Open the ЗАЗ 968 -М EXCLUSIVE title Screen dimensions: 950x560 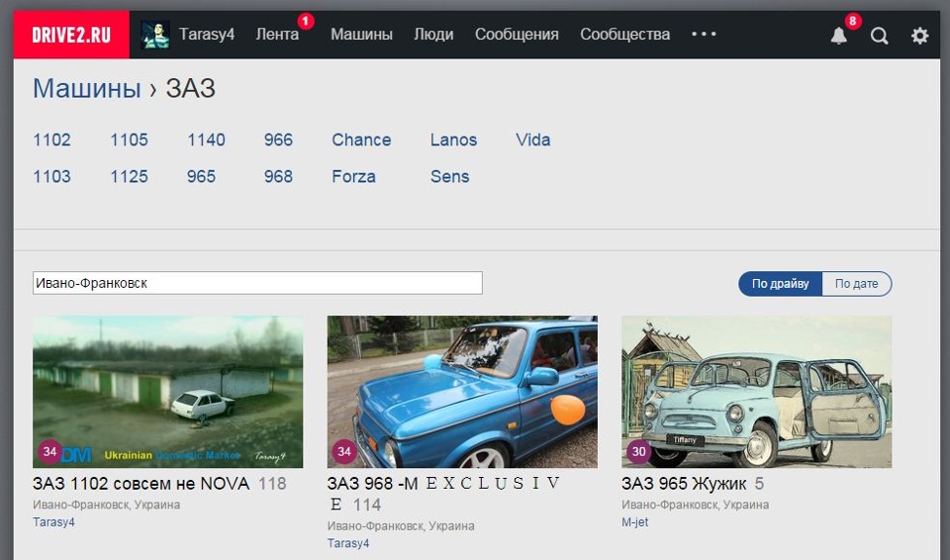[444, 494]
